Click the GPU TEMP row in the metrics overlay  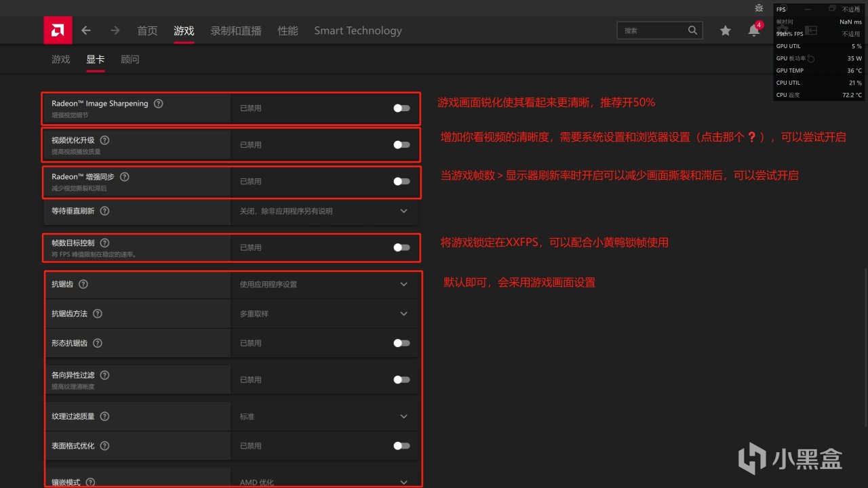[819, 70]
